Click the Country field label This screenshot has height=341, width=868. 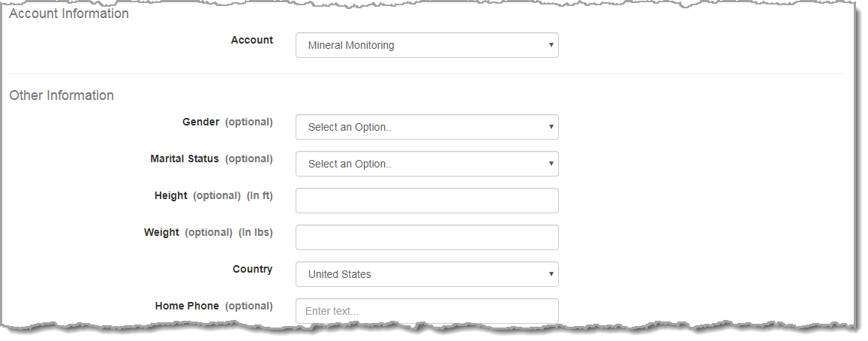pyautogui.click(x=253, y=269)
